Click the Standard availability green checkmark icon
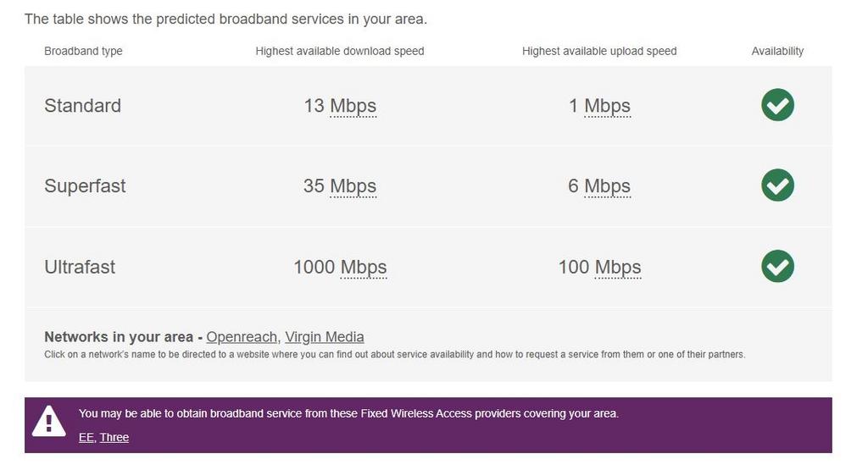Image resolution: width=868 pixels, height=465 pixels. [x=777, y=104]
